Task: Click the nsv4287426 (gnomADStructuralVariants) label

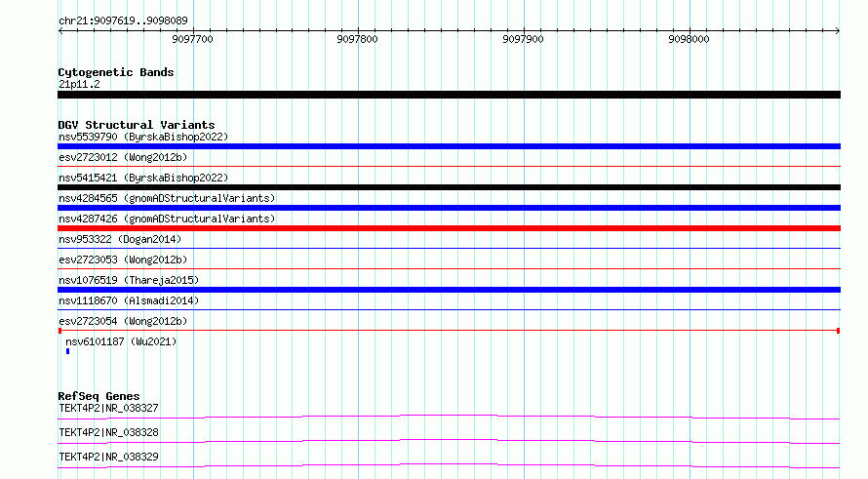Action: [x=167, y=219]
